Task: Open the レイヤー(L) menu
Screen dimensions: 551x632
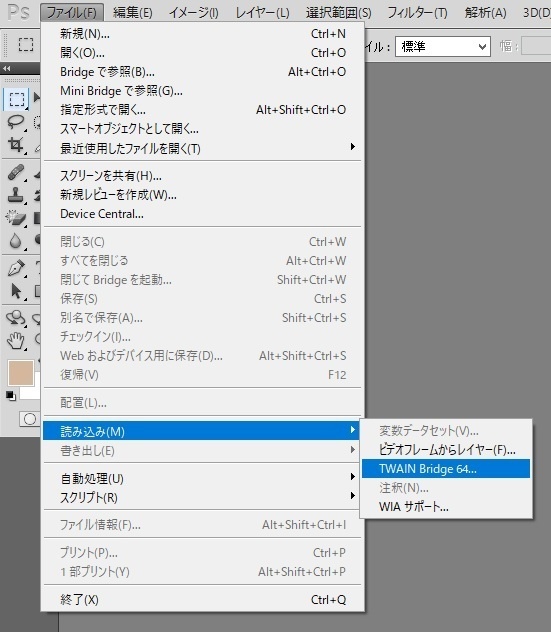Action: pyautogui.click(x=262, y=13)
